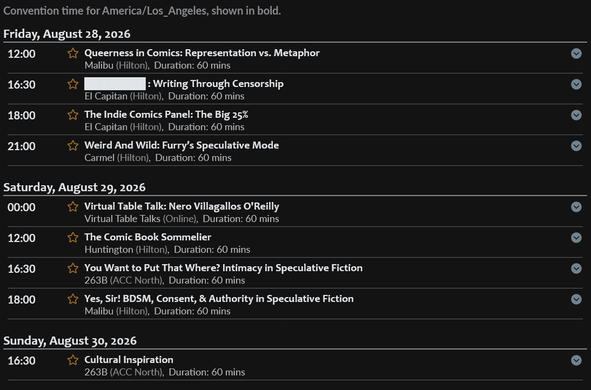
Task: Click the Carmel (Hilton) location text
Action: [116, 158]
